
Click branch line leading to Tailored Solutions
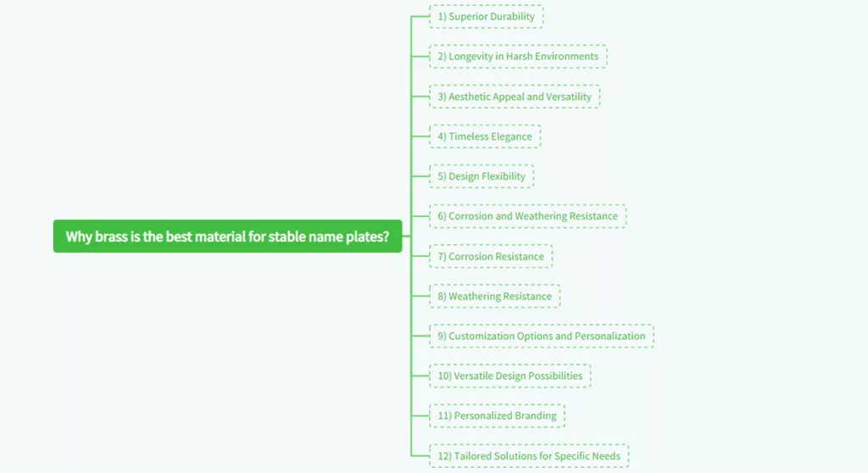coord(420,455)
